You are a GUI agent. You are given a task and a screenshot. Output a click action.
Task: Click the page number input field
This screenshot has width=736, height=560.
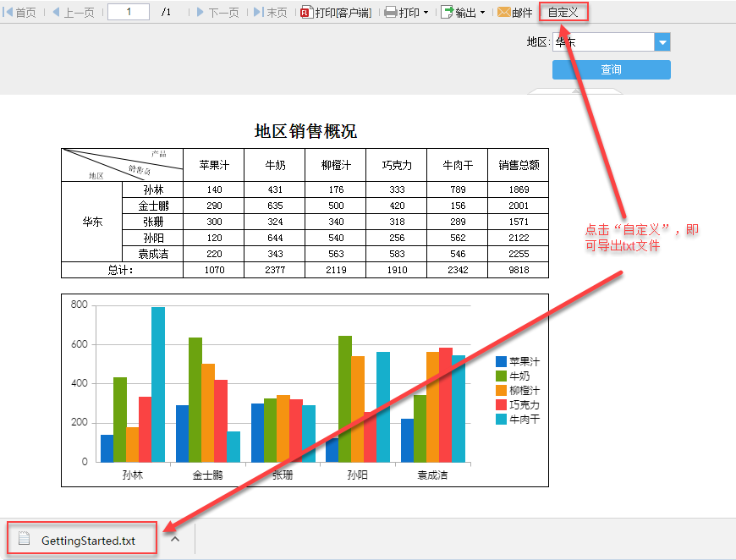[x=129, y=12]
